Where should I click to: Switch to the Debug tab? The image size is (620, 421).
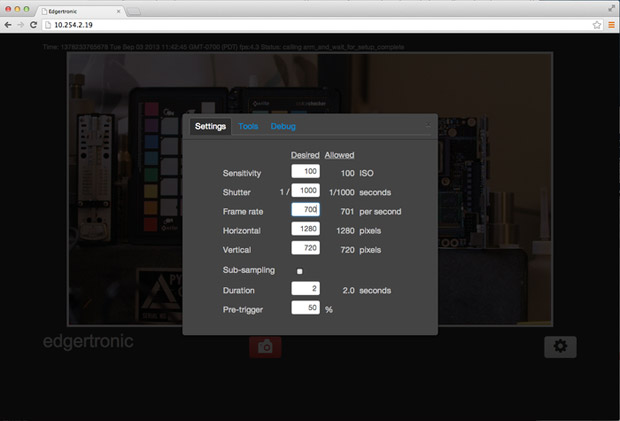(283, 127)
